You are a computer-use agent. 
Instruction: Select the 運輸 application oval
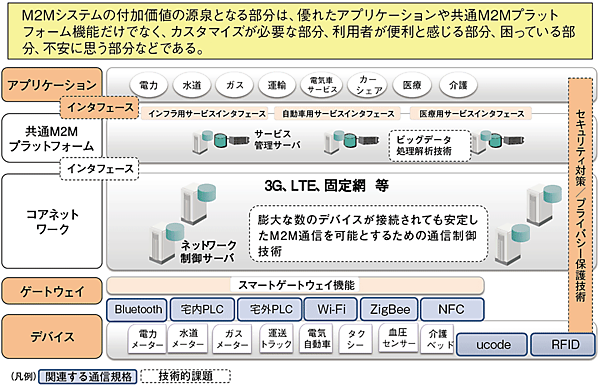click(x=277, y=85)
